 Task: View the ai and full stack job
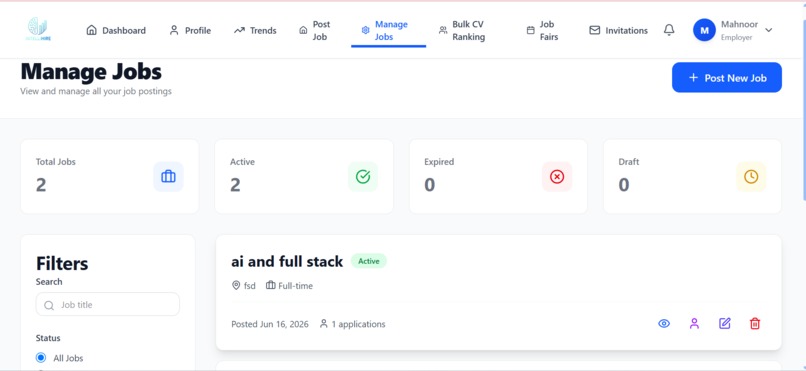664,324
